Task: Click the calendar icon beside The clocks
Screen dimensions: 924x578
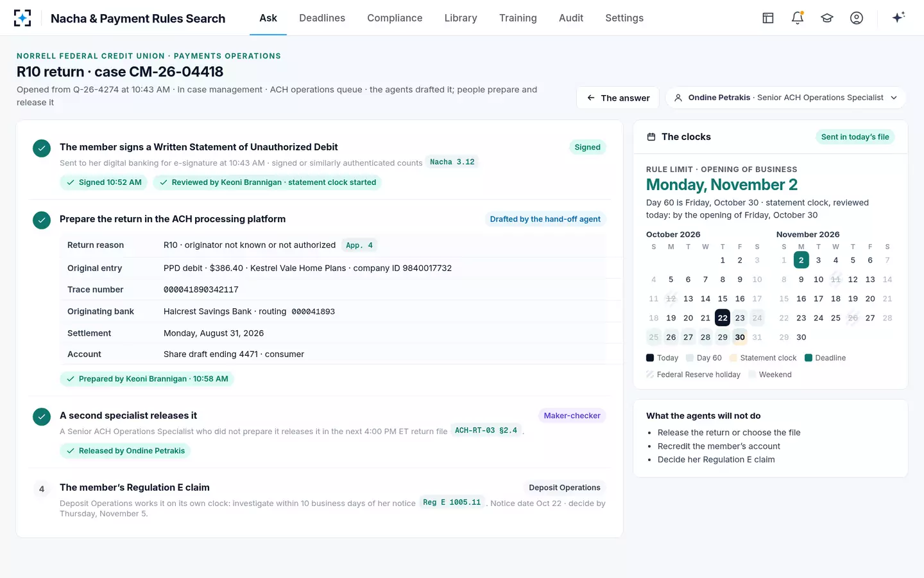Action: click(651, 137)
